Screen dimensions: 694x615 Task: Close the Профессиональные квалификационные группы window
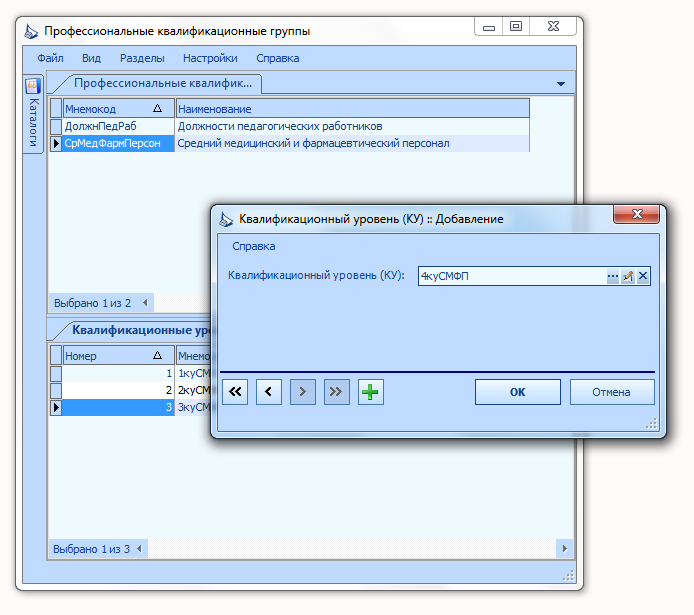coord(553,27)
